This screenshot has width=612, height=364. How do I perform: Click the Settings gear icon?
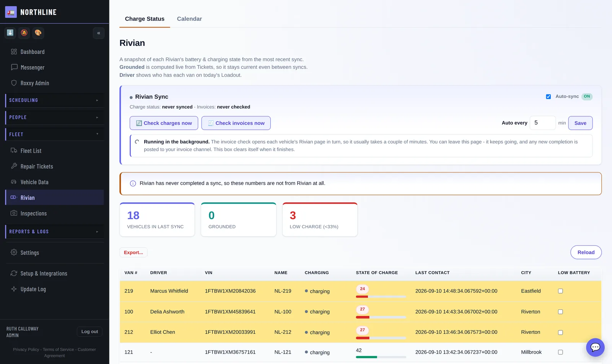pos(14,252)
